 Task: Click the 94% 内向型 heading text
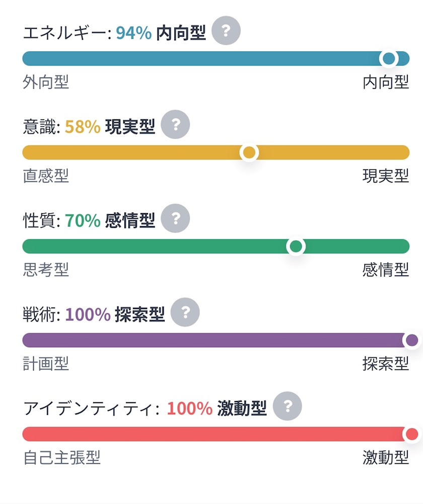(161, 33)
